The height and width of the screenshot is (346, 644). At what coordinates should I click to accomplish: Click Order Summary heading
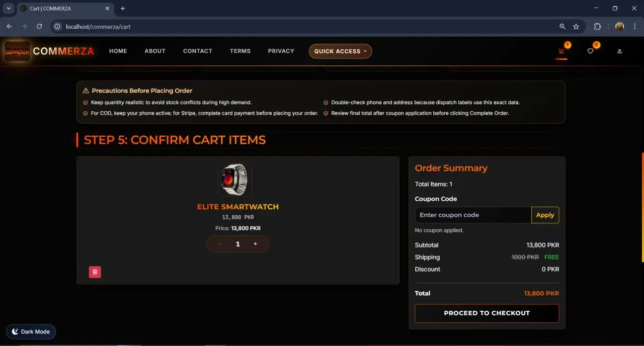(x=451, y=168)
